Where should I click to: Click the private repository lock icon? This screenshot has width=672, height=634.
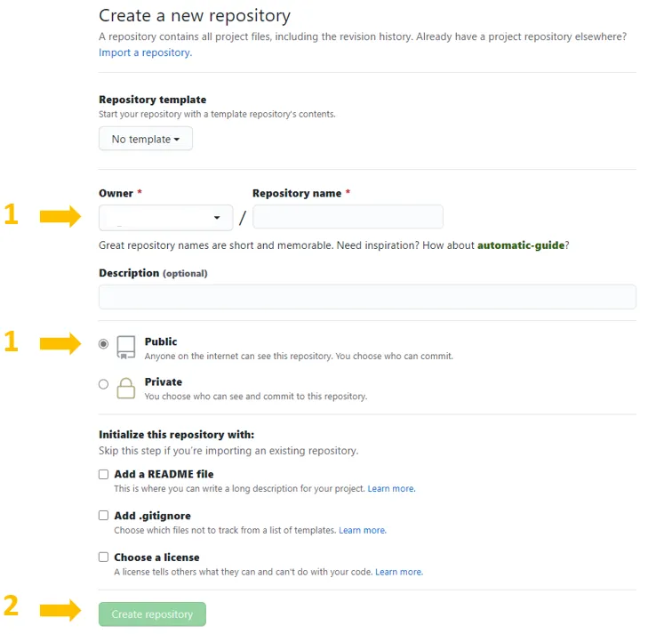126,388
